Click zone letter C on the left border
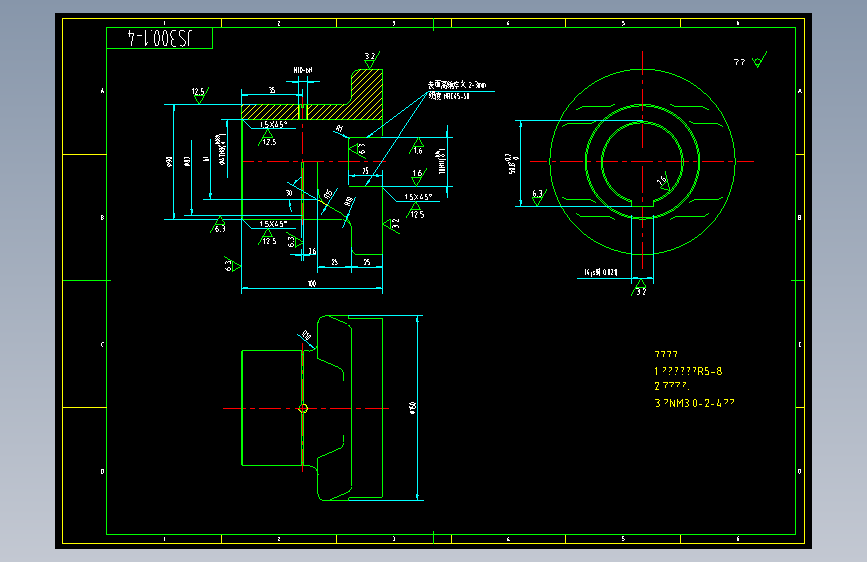The height and width of the screenshot is (562, 867). 102,345
